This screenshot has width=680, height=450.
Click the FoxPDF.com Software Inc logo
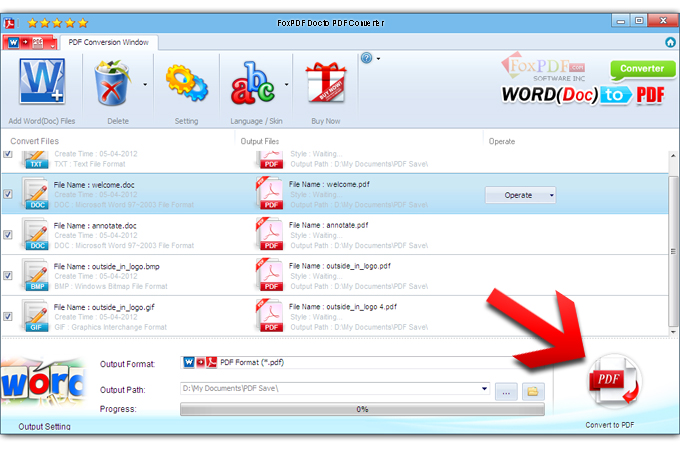pos(544,68)
